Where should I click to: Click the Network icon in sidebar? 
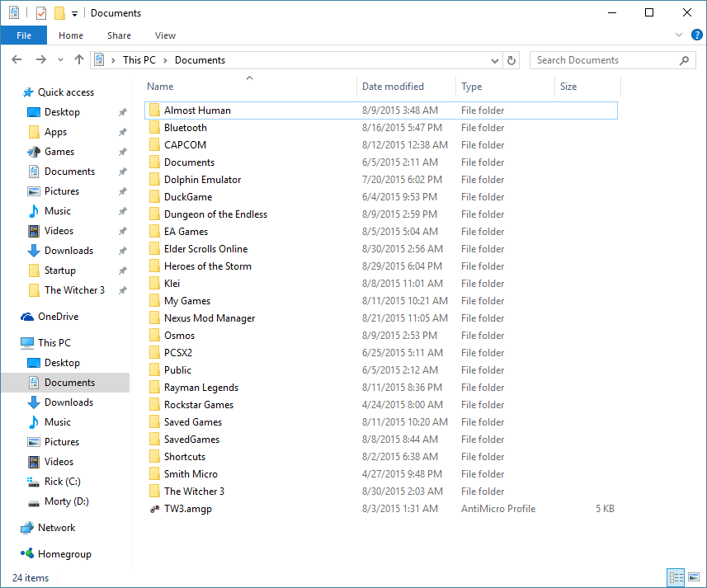(x=27, y=528)
